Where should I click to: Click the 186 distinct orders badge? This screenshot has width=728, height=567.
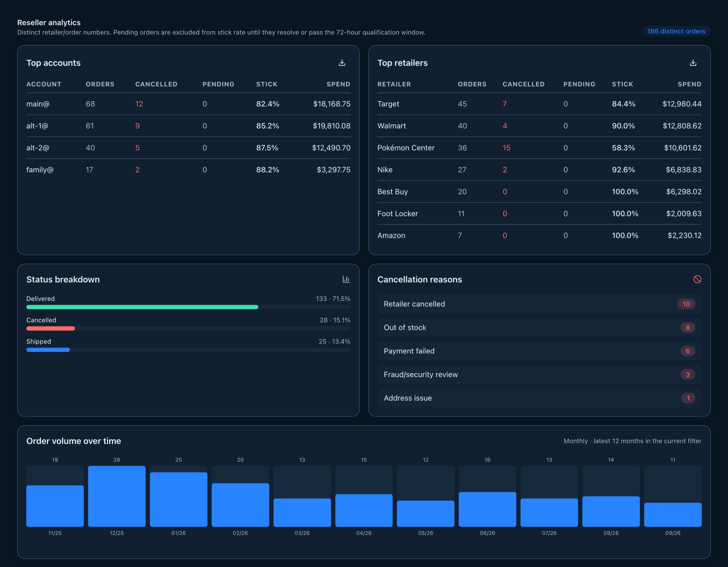[676, 31]
